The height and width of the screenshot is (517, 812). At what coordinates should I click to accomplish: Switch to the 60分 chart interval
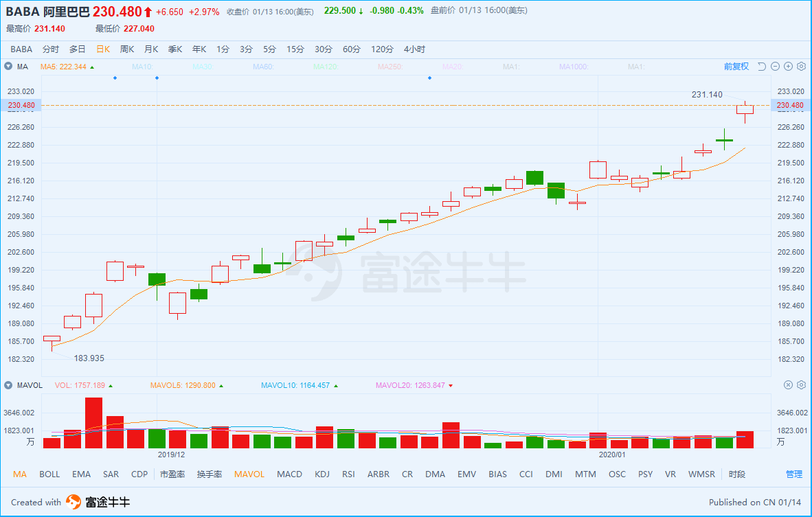[352, 49]
